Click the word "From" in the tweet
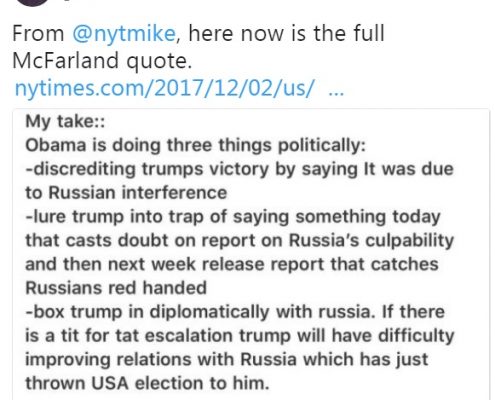 coord(38,34)
